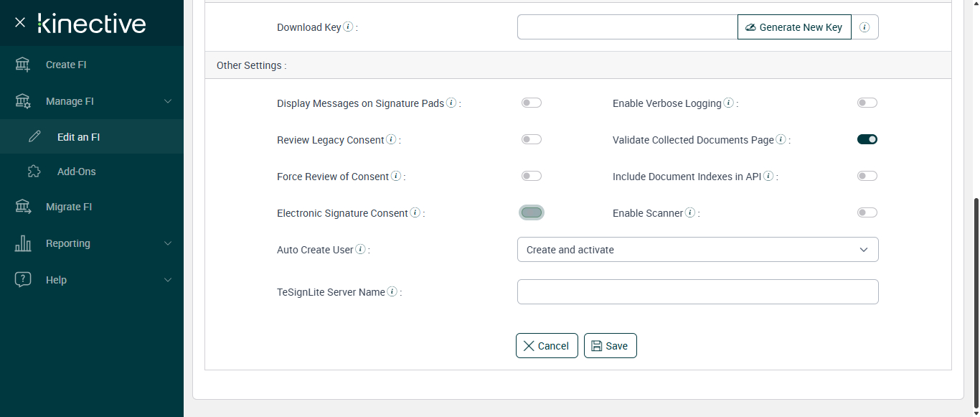
Task: Save the FI settings
Action: point(610,346)
